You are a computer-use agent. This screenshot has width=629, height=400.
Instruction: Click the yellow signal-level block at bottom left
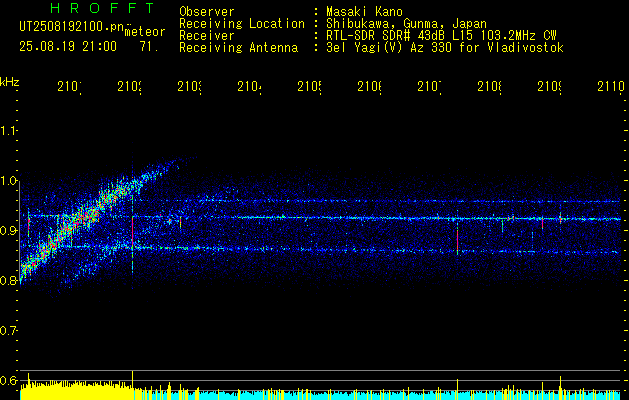[x=76, y=391]
